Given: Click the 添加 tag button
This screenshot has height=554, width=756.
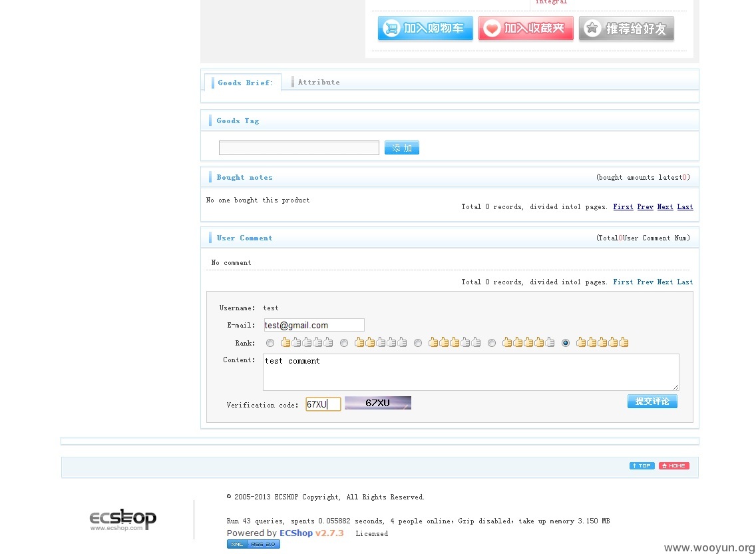Looking at the screenshot, I should coord(402,148).
